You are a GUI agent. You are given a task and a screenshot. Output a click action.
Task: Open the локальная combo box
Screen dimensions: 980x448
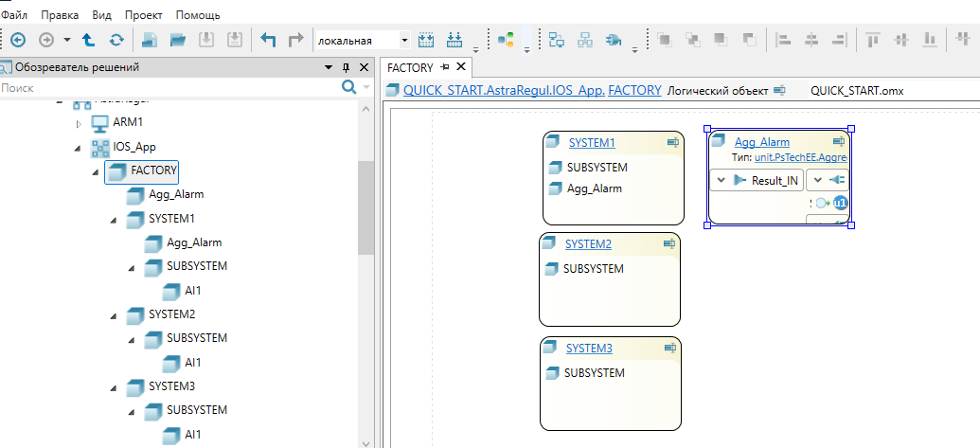click(404, 40)
